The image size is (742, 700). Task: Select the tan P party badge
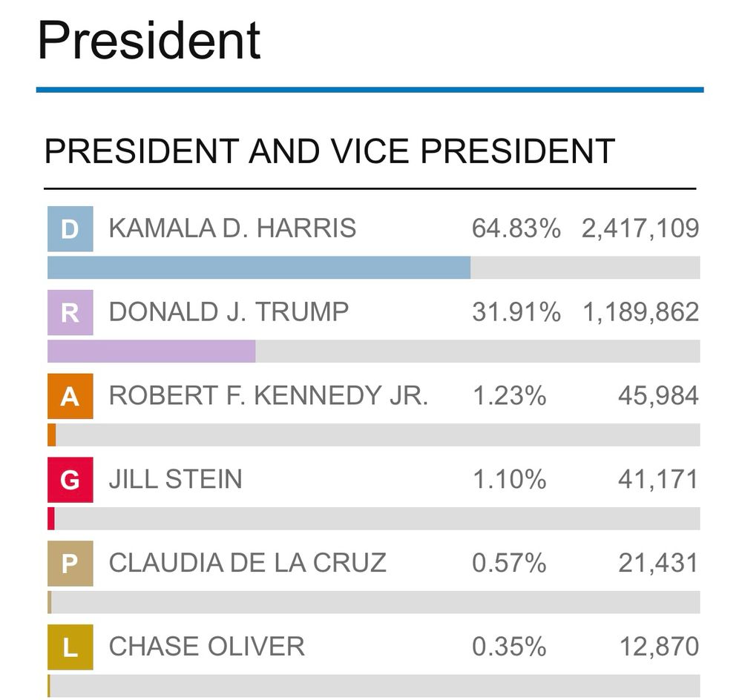(70, 564)
